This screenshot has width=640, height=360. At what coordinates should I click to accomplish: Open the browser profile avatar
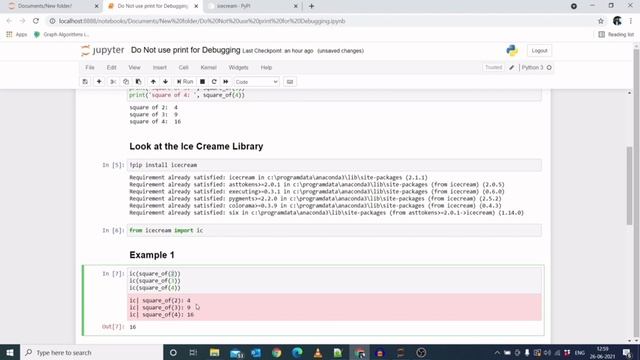(617, 21)
